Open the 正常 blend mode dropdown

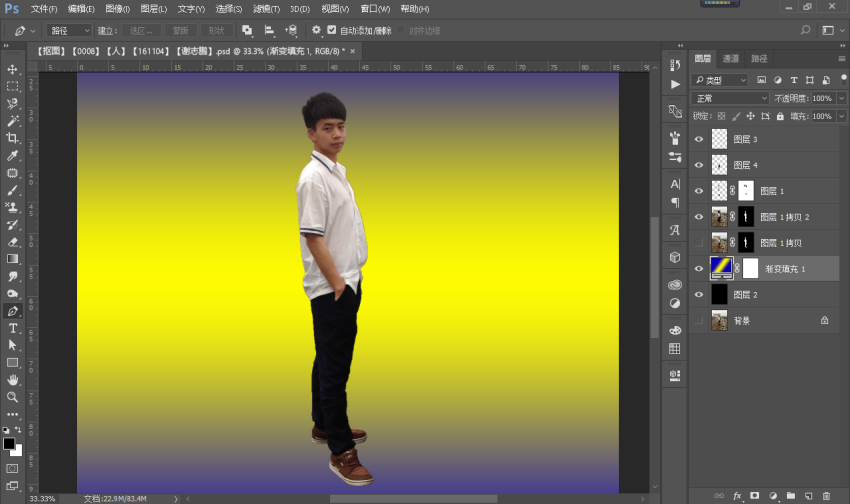click(729, 98)
